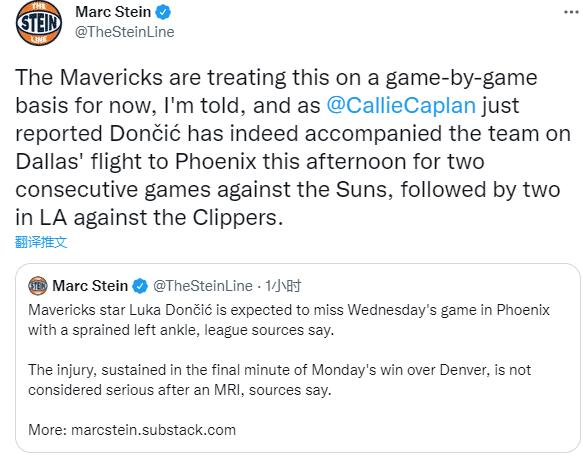583x456 pixels.
Task: Click The Stein Line basketball profile avatar
Action: tap(39, 23)
